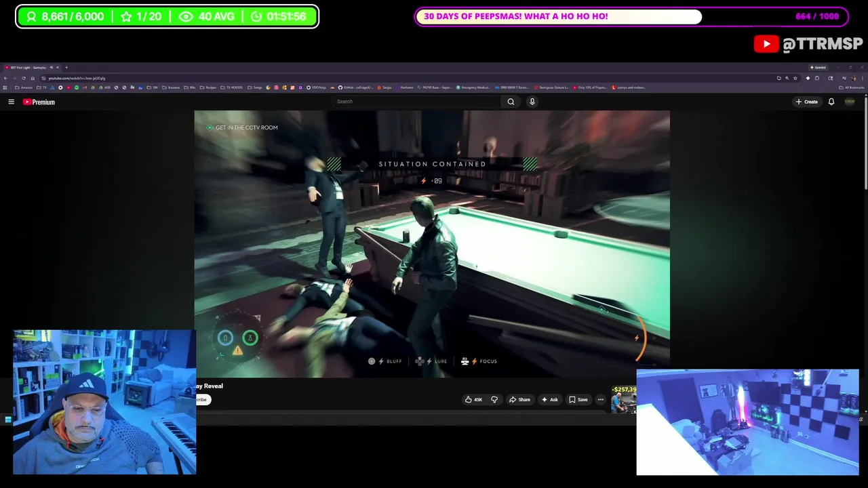This screenshot has height=488, width=868.
Task: Open the Bills bookmarks folder
Action: (x=191, y=87)
